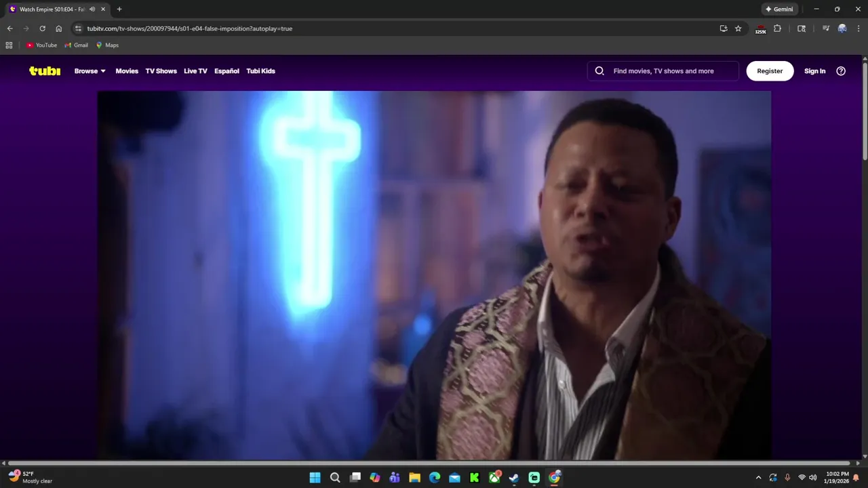Open Windows taskbar search
The image size is (868, 488).
(x=335, y=478)
